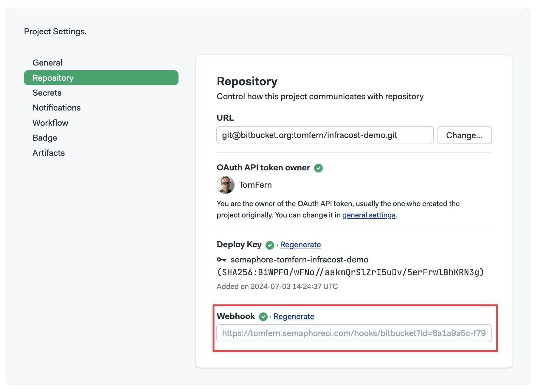Open Artifacts settings page

(x=49, y=153)
